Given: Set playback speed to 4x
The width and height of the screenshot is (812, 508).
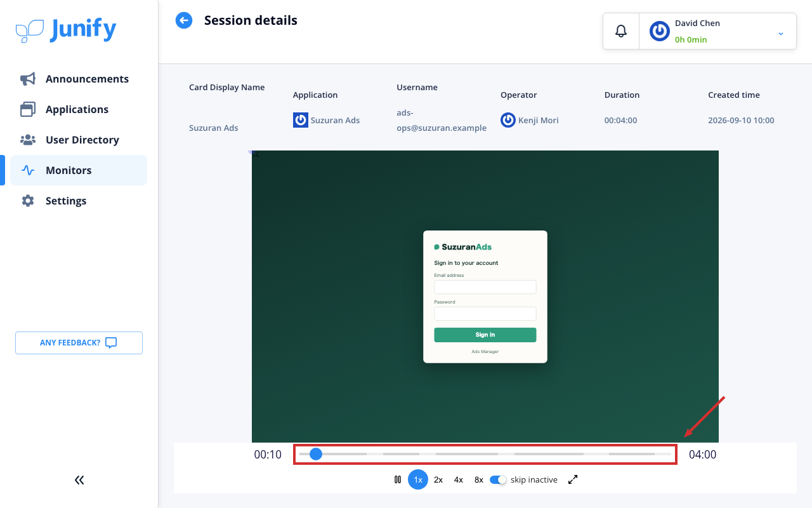Looking at the screenshot, I should click(459, 479).
